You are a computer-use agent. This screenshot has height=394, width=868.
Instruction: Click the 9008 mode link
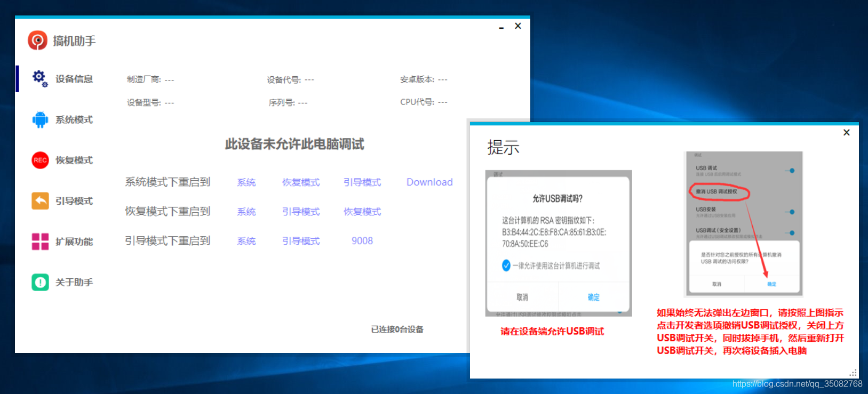tap(362, 241)
